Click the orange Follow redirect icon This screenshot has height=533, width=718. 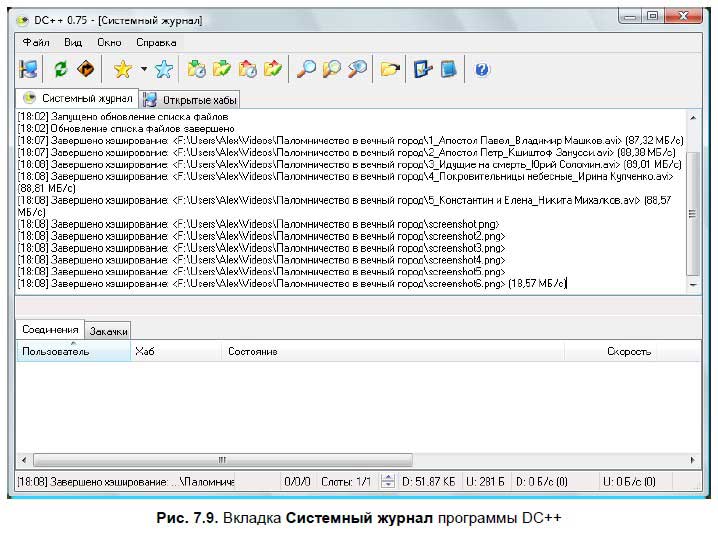coord(86,70)
